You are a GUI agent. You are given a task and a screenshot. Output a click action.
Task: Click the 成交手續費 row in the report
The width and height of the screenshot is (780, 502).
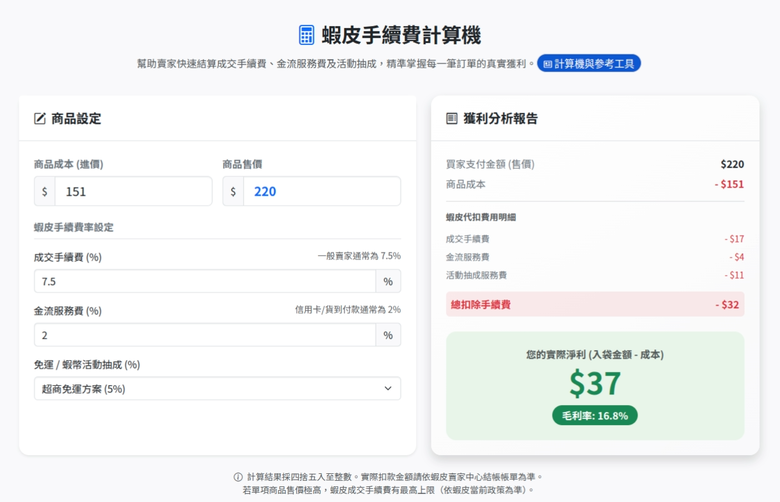pos(595,239)
